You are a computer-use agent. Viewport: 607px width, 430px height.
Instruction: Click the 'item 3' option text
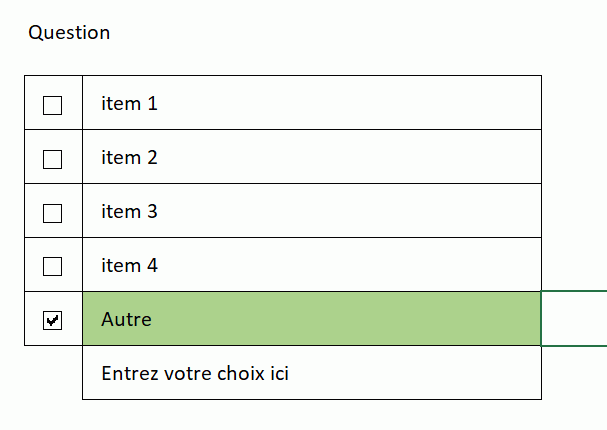(x=129, y=211)
